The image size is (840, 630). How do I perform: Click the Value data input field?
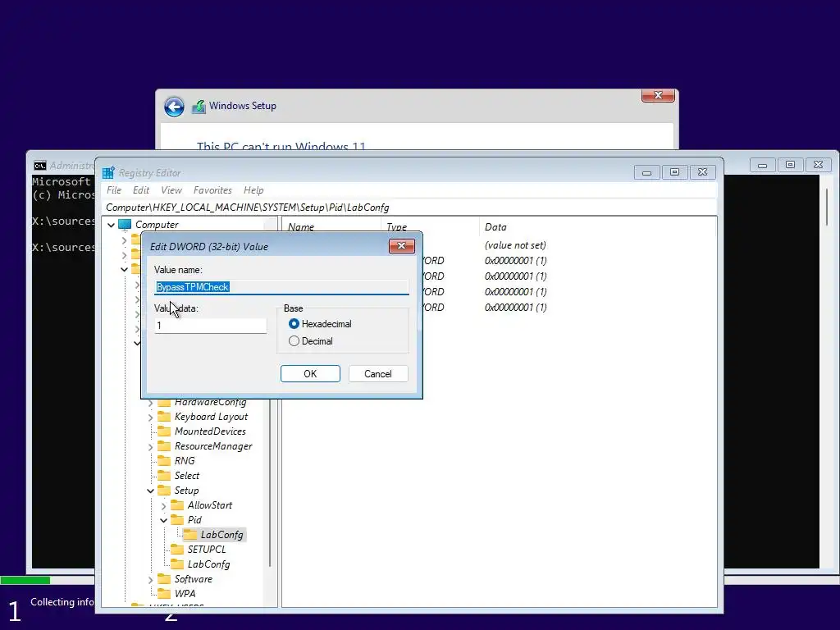pos(211,326)
